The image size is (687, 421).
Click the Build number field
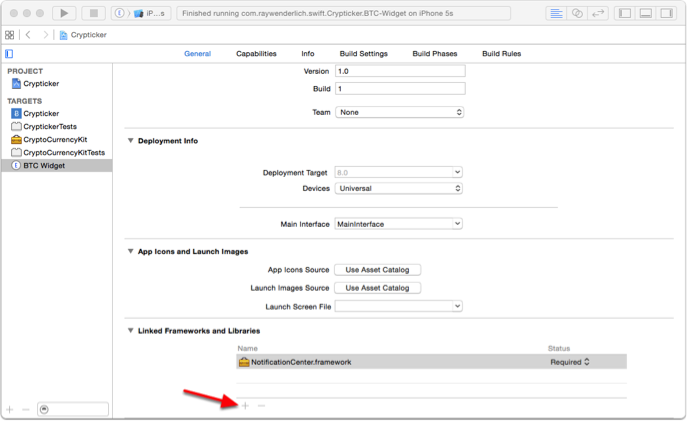400,88
